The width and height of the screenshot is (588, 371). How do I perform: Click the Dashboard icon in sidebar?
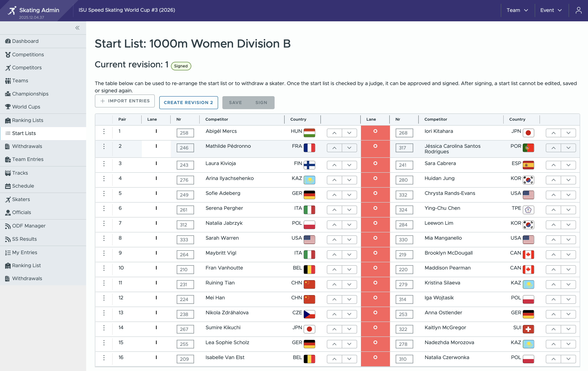(x=8, y=41)
